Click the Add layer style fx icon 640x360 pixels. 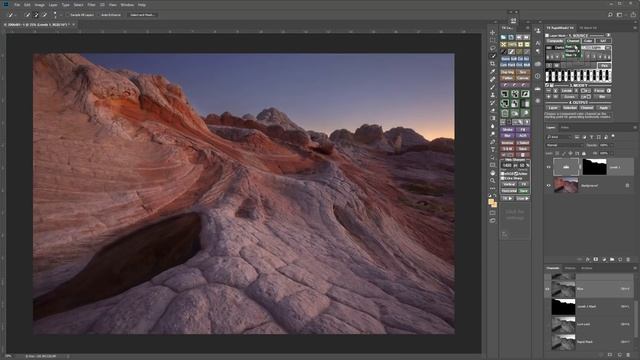tap(588, 260)
